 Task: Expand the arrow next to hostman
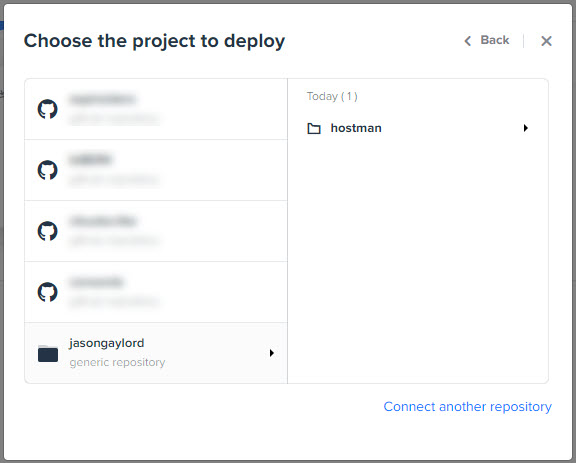point(526,128)
